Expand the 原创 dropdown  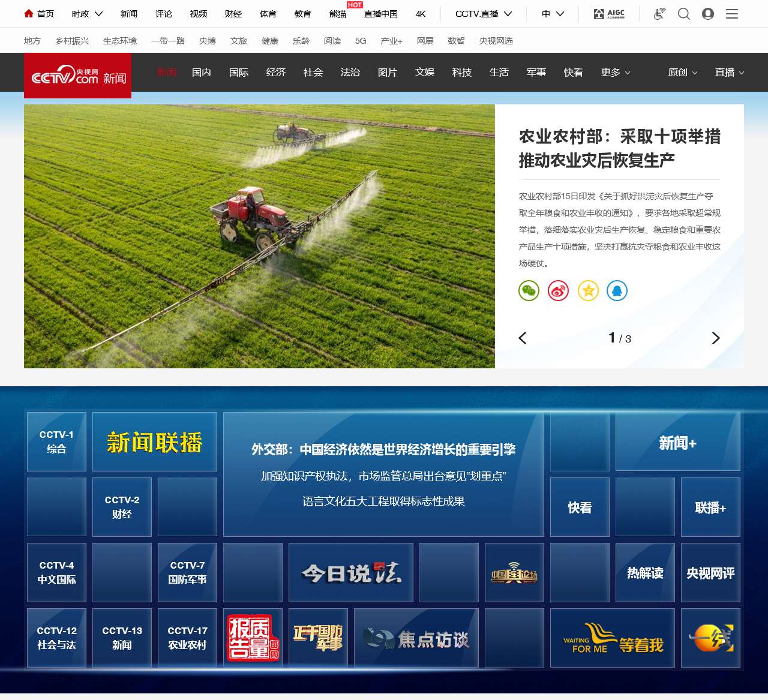tap(683, 73)
